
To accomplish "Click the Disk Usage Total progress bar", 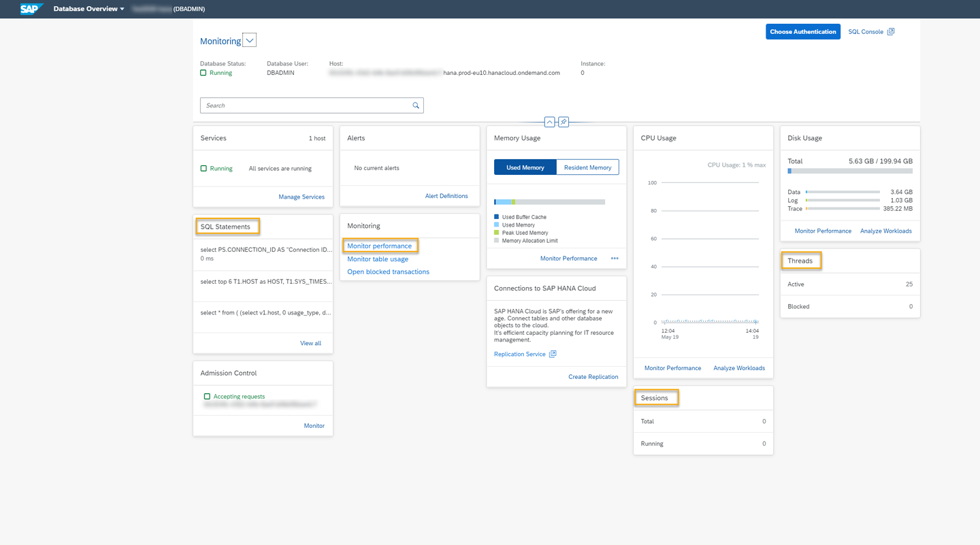I will 850,171.
